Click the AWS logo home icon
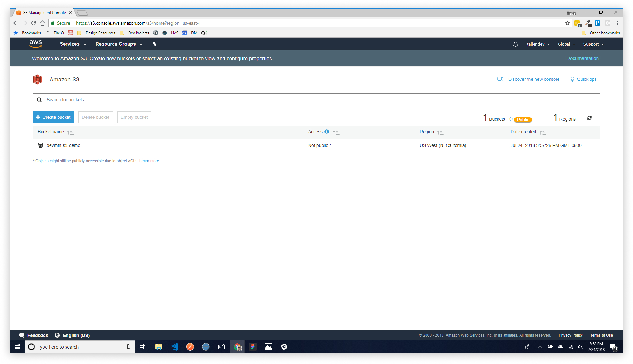The image size is (633, 364). [x=35, y=44]
